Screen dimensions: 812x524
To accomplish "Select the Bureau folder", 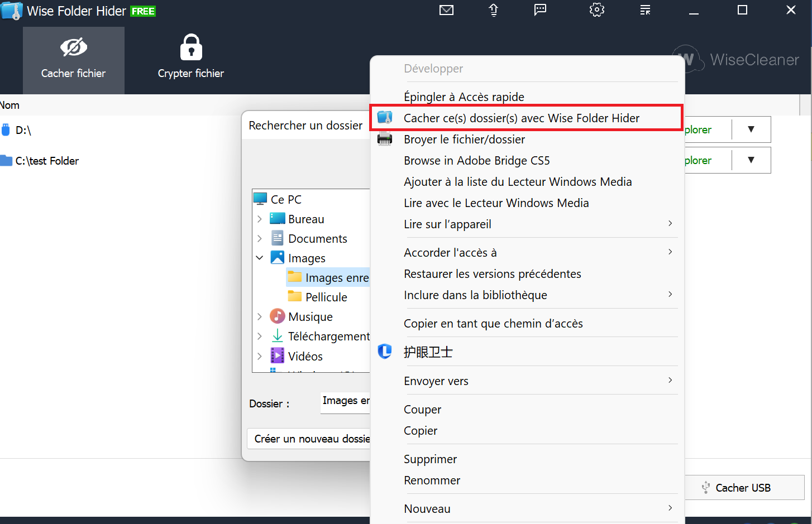I will 306,219.
